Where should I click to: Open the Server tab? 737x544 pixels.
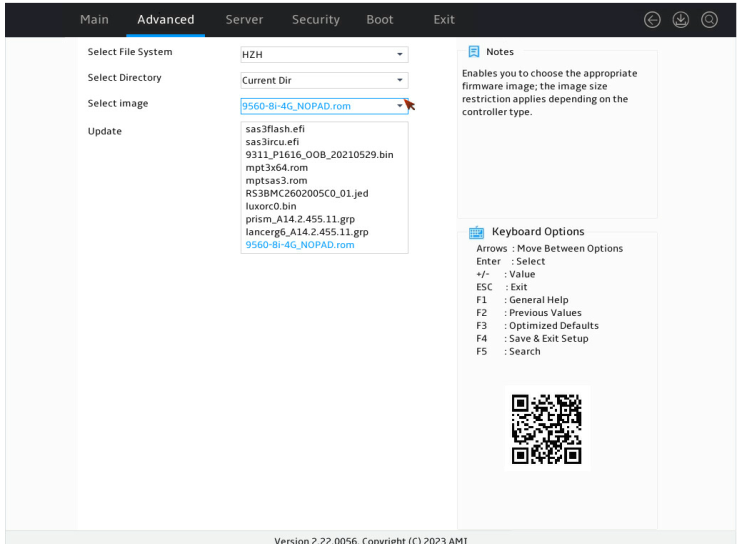pos(244,20)
